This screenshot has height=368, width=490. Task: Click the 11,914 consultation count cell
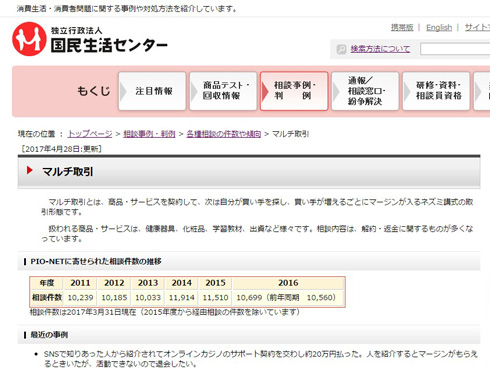(182, 297)
